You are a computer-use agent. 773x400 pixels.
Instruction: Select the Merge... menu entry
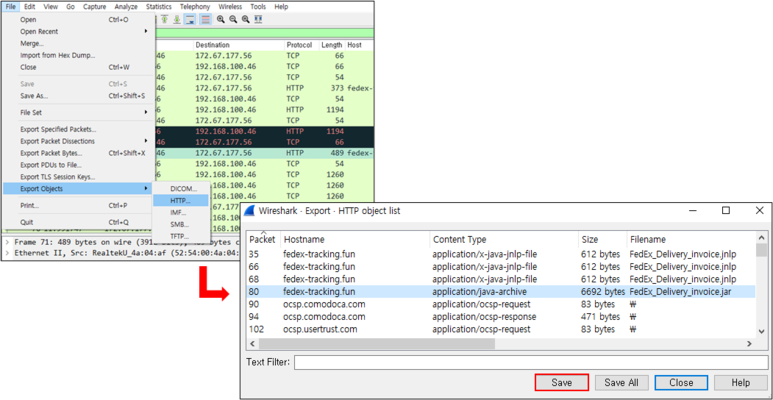pyautogui.click(x=79, y=43)
